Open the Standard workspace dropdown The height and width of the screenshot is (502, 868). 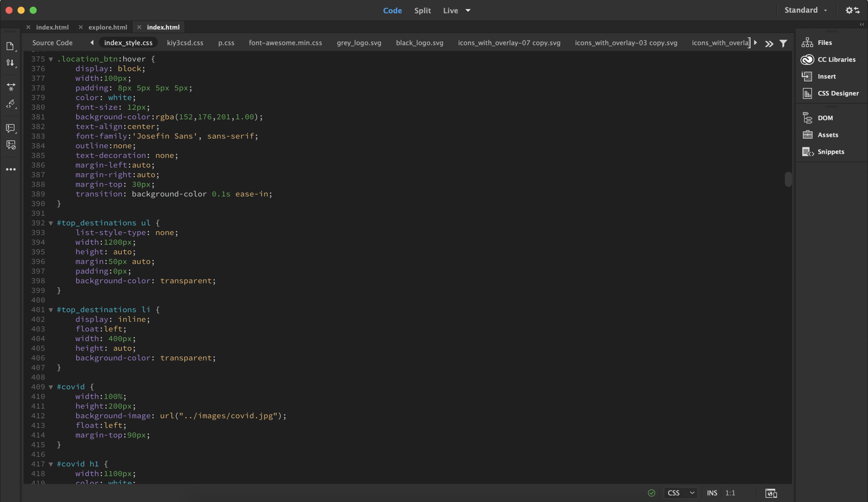806,10
